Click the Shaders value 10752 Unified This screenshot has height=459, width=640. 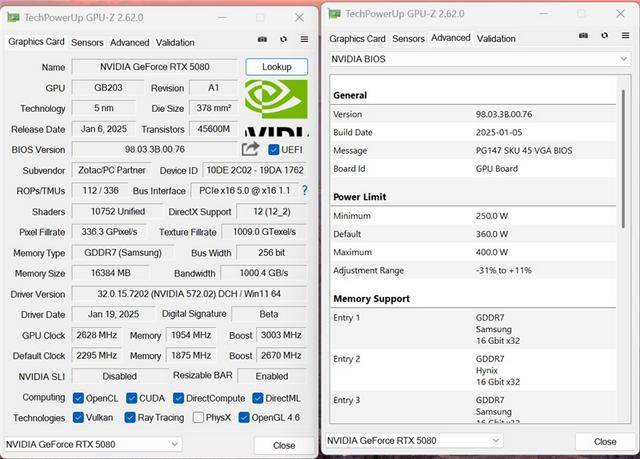click(x=118, y=211)
